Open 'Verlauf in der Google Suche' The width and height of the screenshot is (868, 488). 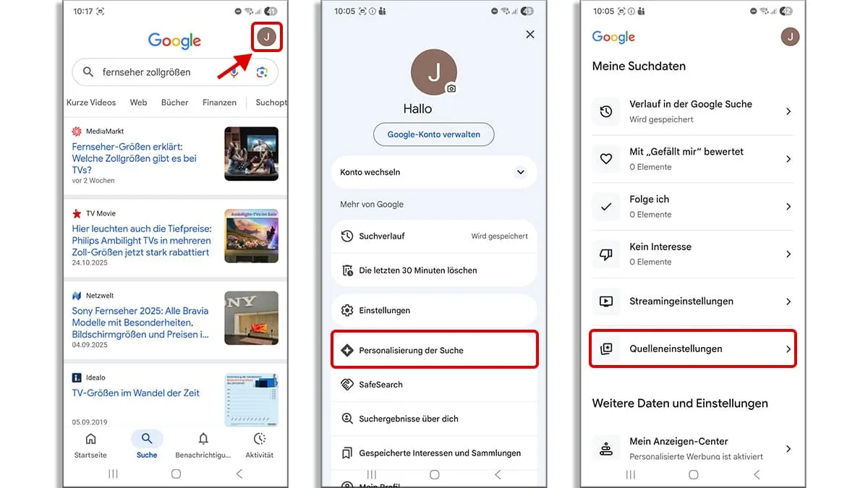coord(693,111)
